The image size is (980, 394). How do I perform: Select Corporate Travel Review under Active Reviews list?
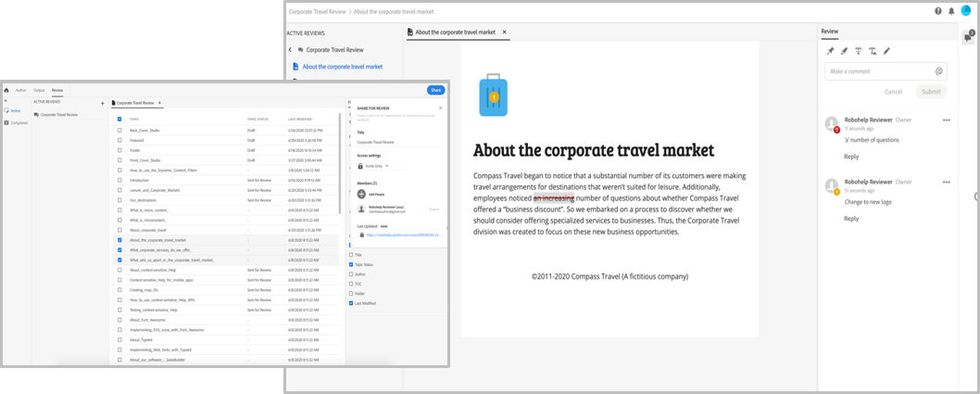click(x=59, y=114)
